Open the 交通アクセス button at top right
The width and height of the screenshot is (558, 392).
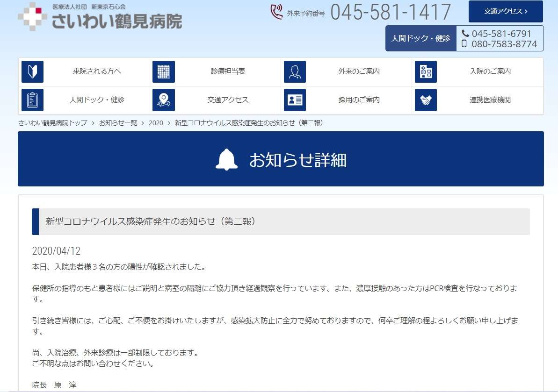click(x=505, y=11)
